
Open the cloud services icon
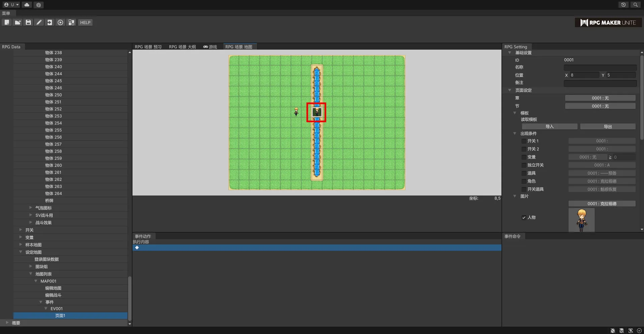(x=27, y=5)
